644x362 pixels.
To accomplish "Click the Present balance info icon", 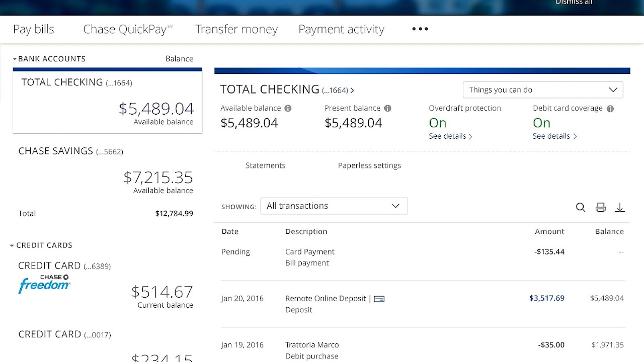I will pyautogui.click(x=387, y=108).
